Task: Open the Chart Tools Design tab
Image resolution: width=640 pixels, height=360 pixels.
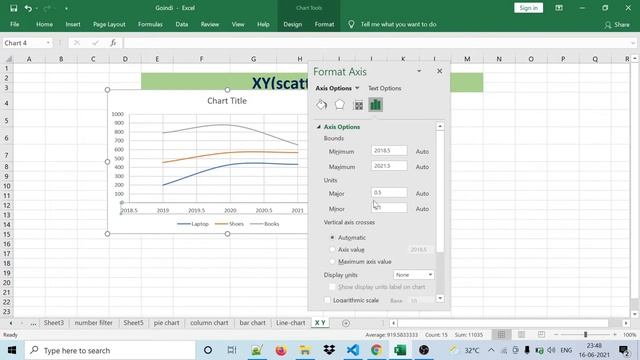Action: coord(293,24)
